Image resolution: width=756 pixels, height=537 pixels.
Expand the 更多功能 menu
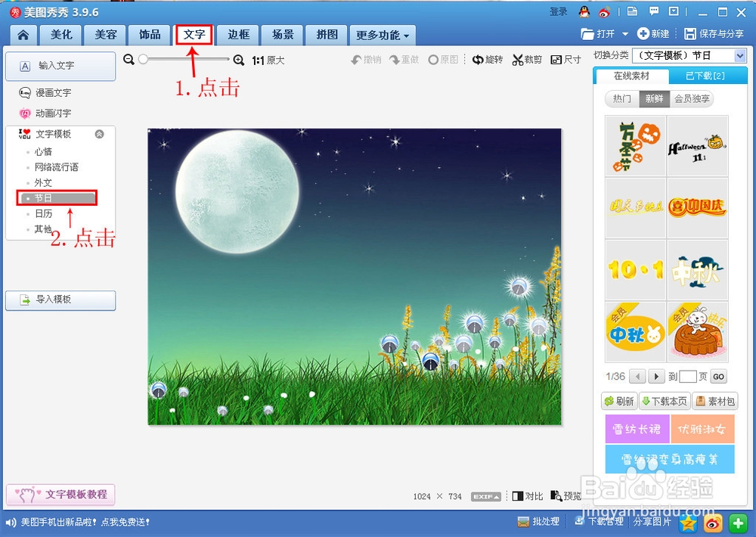[378, 35]
